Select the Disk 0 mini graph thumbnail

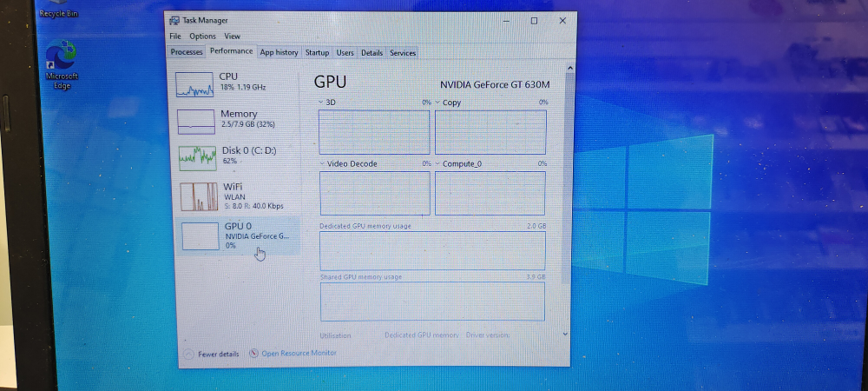198,158
